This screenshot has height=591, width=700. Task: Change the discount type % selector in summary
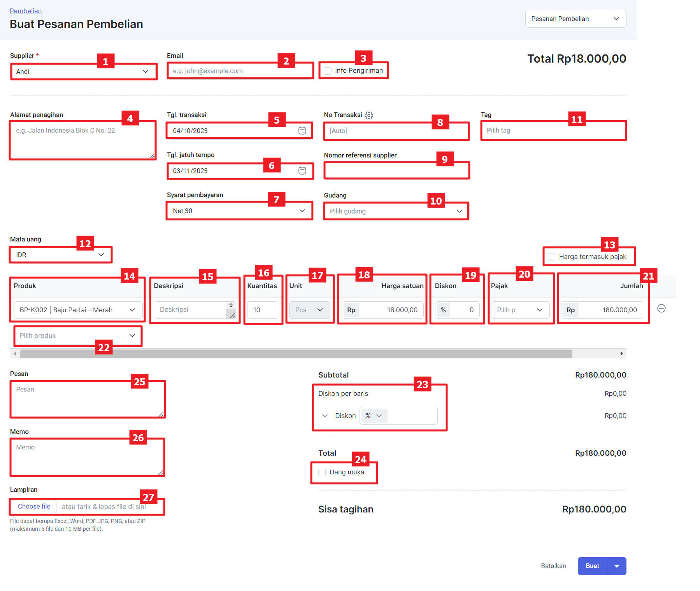(x=374, y=416)
